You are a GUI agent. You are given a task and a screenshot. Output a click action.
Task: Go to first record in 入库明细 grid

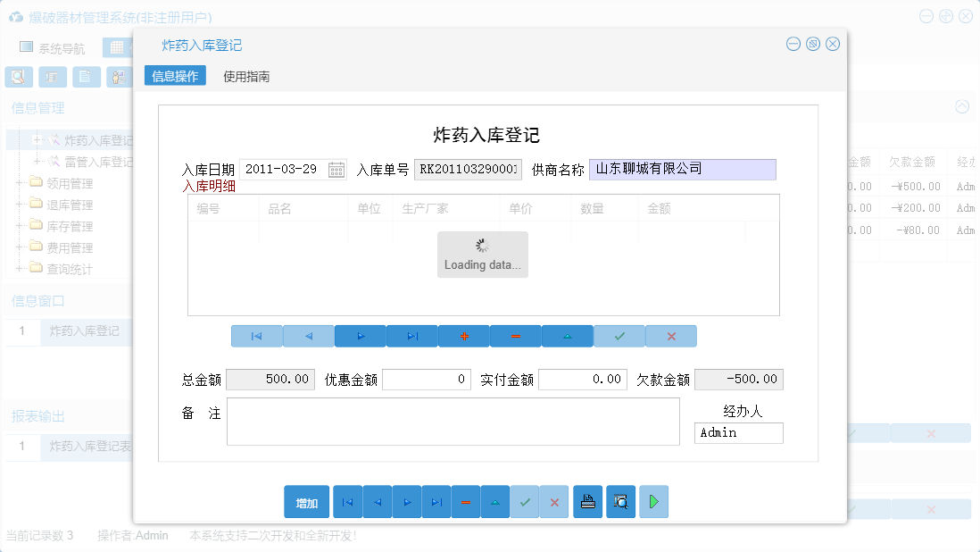coord(256,336)
